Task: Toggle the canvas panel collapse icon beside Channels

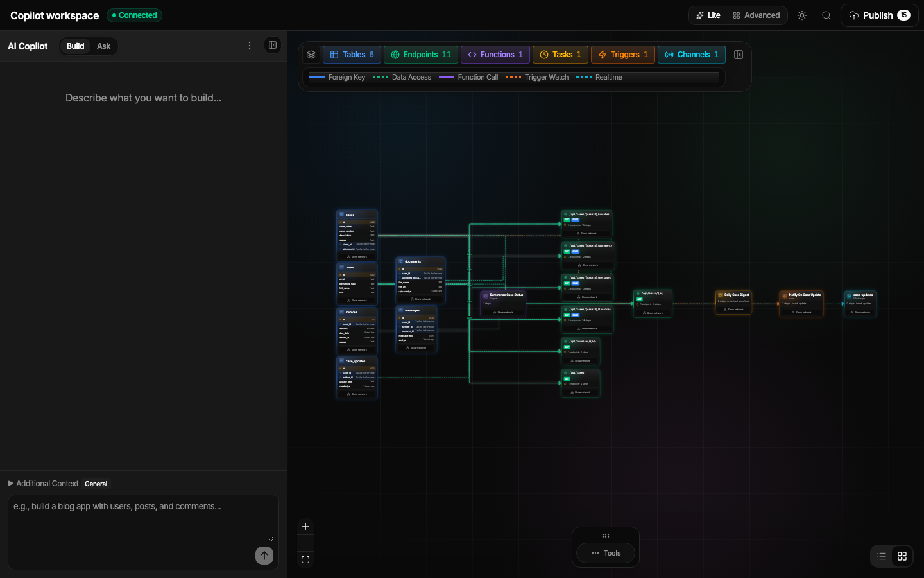Action: click(739, 55)
